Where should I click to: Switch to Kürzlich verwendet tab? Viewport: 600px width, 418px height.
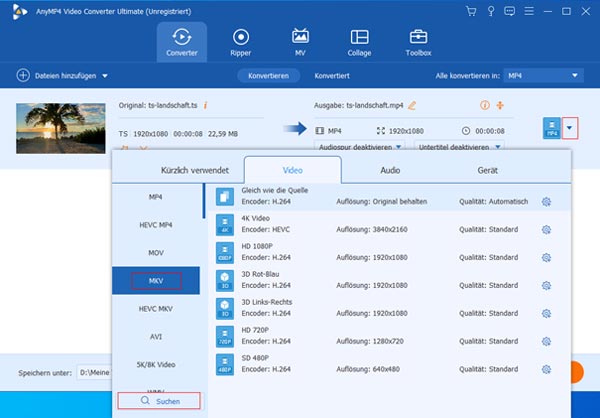[x=194, y=170]
